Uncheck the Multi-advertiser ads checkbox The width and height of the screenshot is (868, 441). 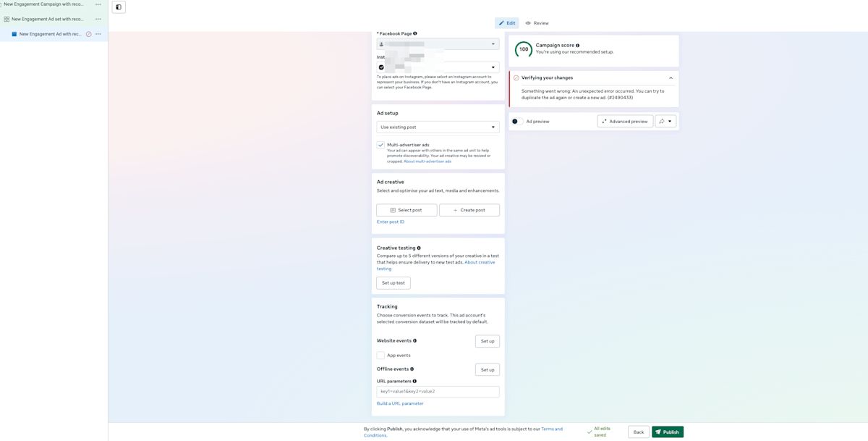[x=380, y=145]
